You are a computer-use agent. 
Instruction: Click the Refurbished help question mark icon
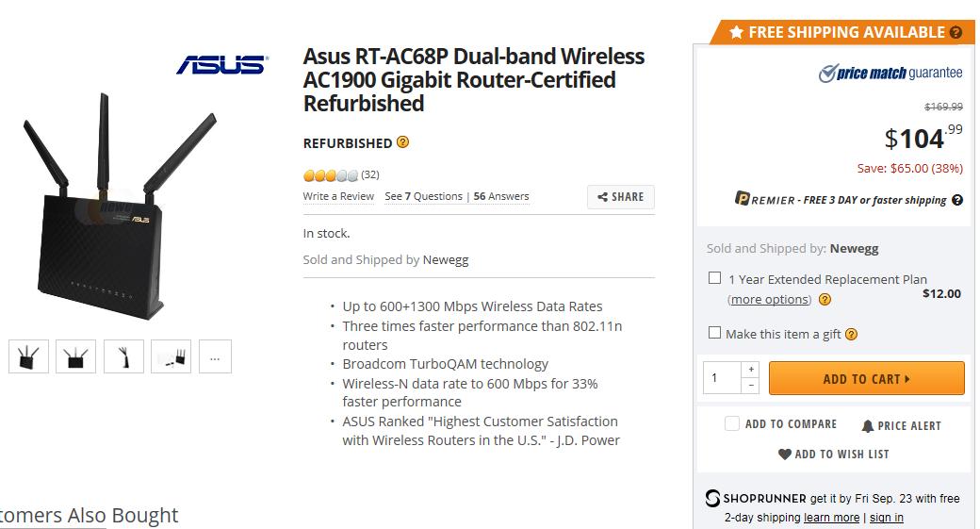click(x=403, y=142)
